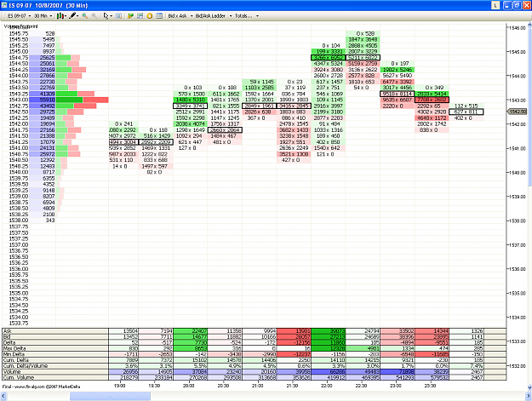Click the Cum. Volume row label
532x401 pixels.
point(19,377)
